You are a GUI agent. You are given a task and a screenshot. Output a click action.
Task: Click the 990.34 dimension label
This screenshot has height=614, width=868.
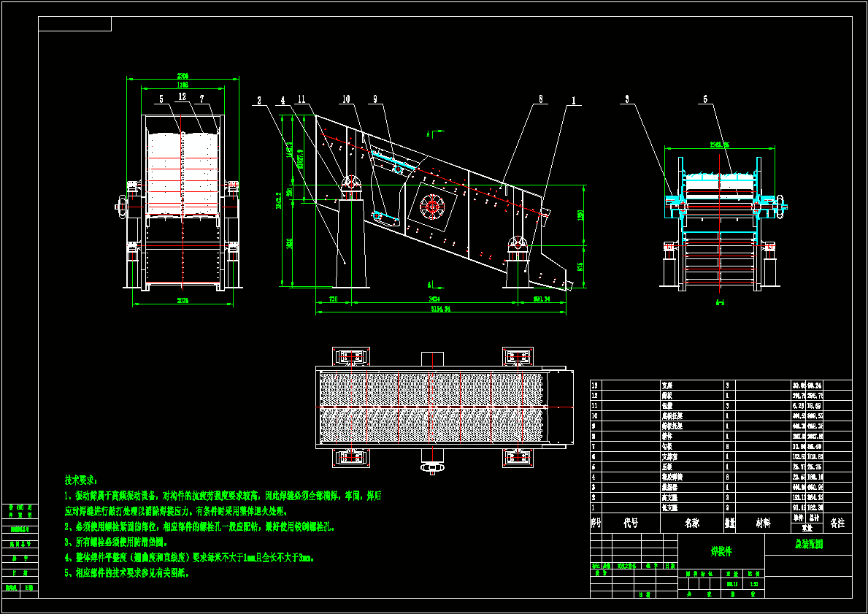point(542,299)
